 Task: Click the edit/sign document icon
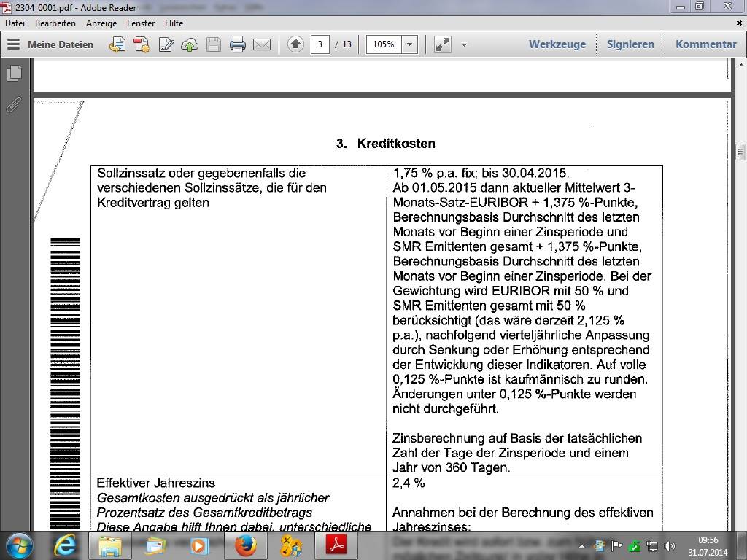point(166,44)
